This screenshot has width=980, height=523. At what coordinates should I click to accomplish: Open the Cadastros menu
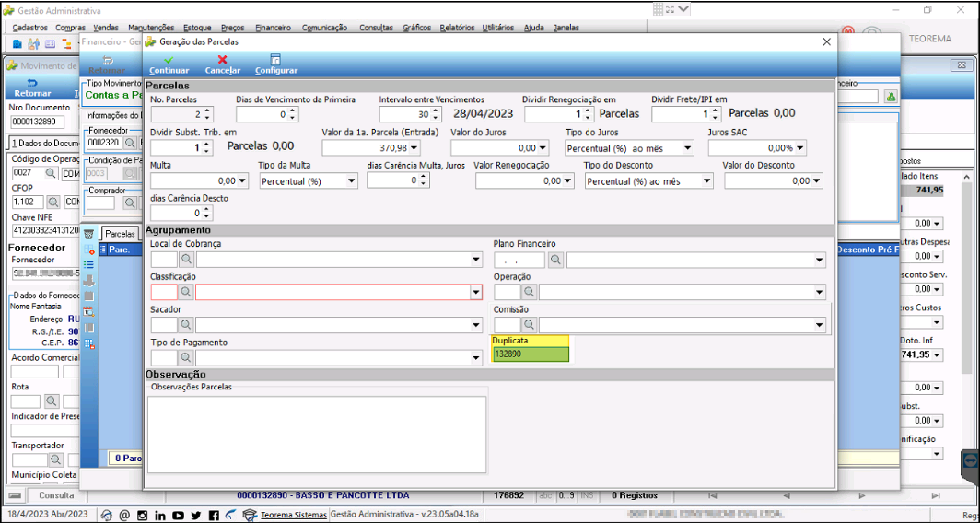(x=30, y=28)
